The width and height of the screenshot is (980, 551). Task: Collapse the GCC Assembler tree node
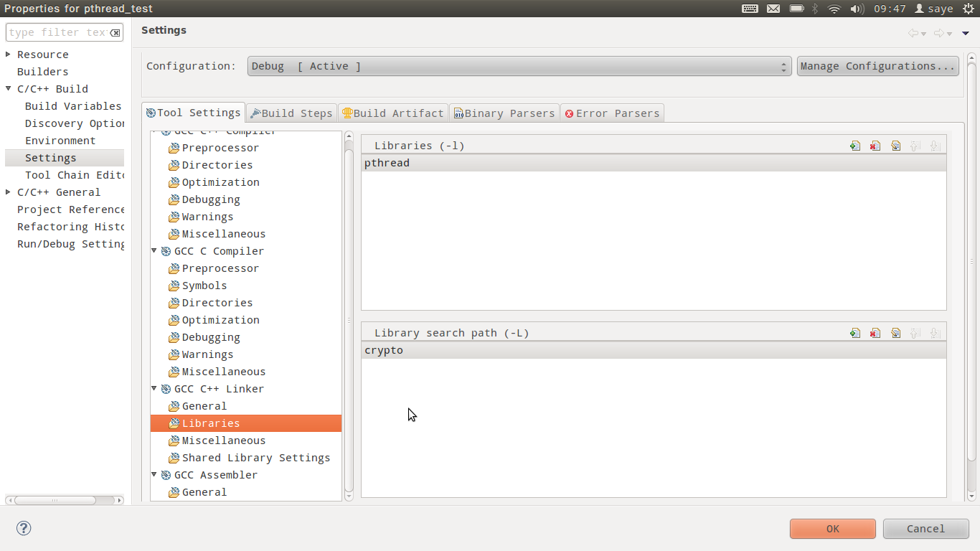coord(154,475)
